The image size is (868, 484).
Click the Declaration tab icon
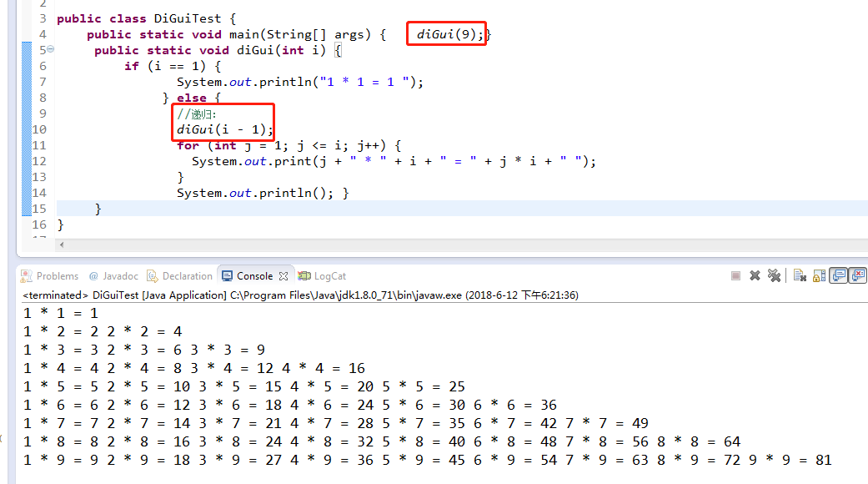[153, 275]
